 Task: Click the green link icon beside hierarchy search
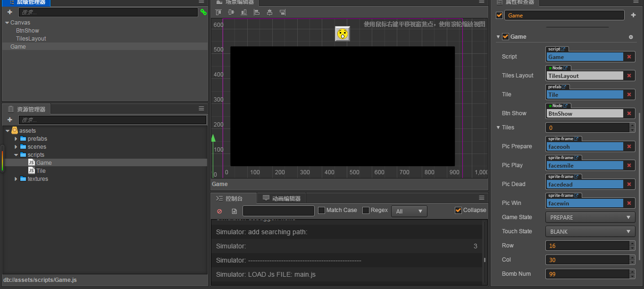pos(203,12)
